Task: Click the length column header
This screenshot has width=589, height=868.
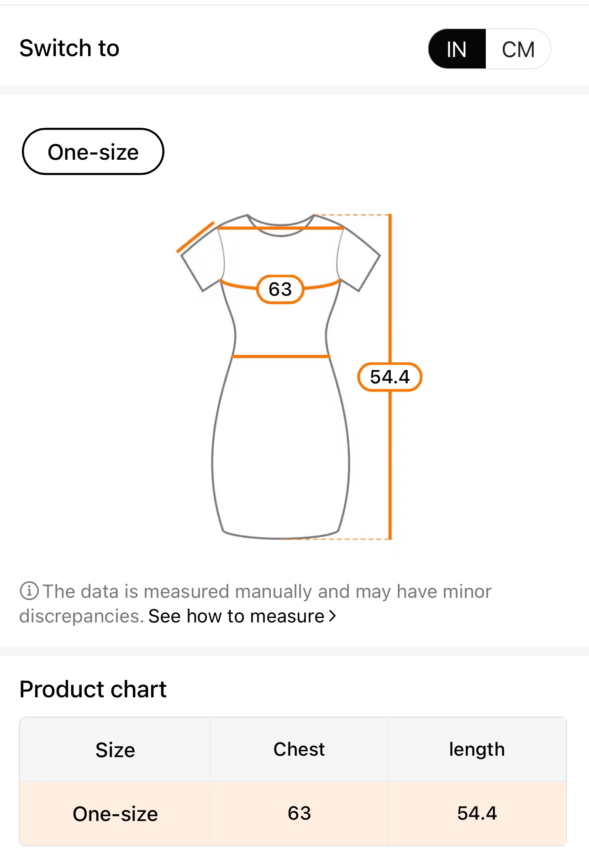Action: (x=477, y=749)
